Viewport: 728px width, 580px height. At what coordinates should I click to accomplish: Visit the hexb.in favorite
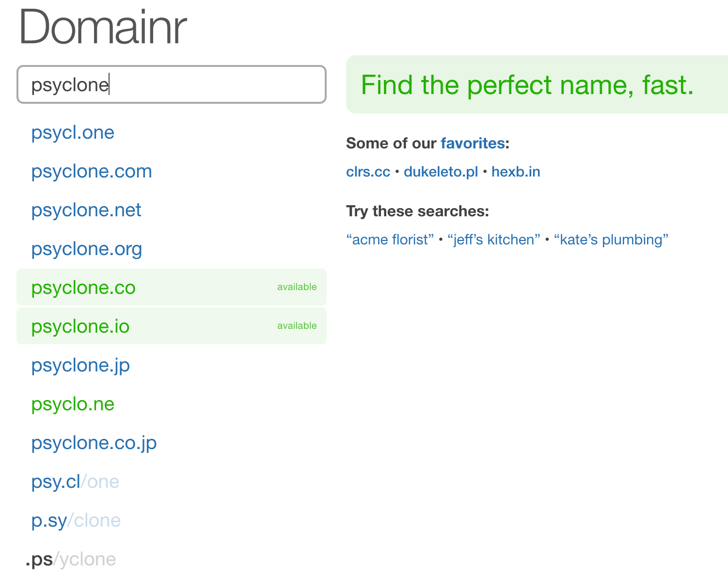pyautogui.click(x=516, y=172)
